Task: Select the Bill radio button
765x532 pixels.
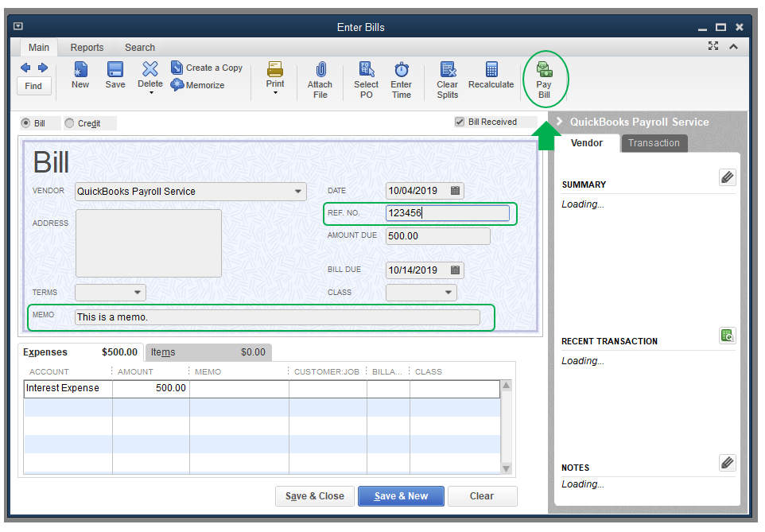Action: click(25, 123)
